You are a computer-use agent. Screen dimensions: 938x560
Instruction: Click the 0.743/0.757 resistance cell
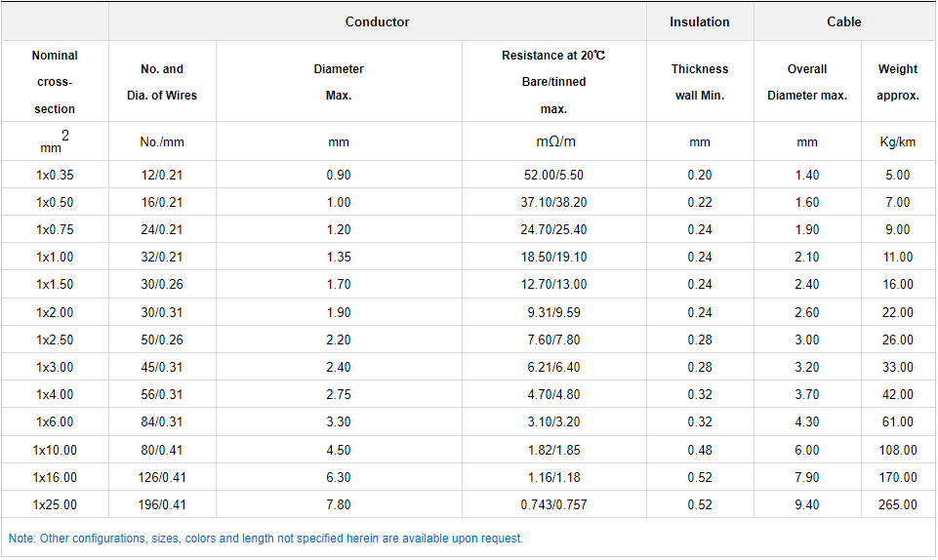[x=553, y=505]
